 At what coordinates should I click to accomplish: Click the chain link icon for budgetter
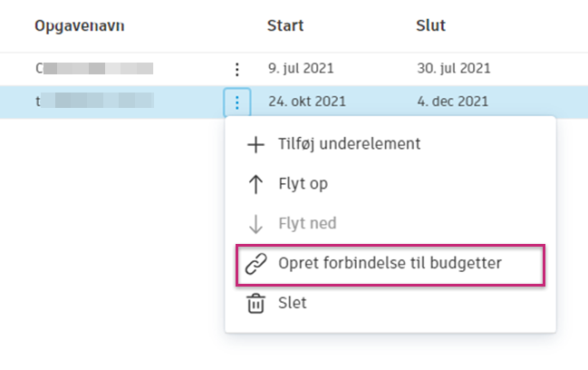pos(255,263)
